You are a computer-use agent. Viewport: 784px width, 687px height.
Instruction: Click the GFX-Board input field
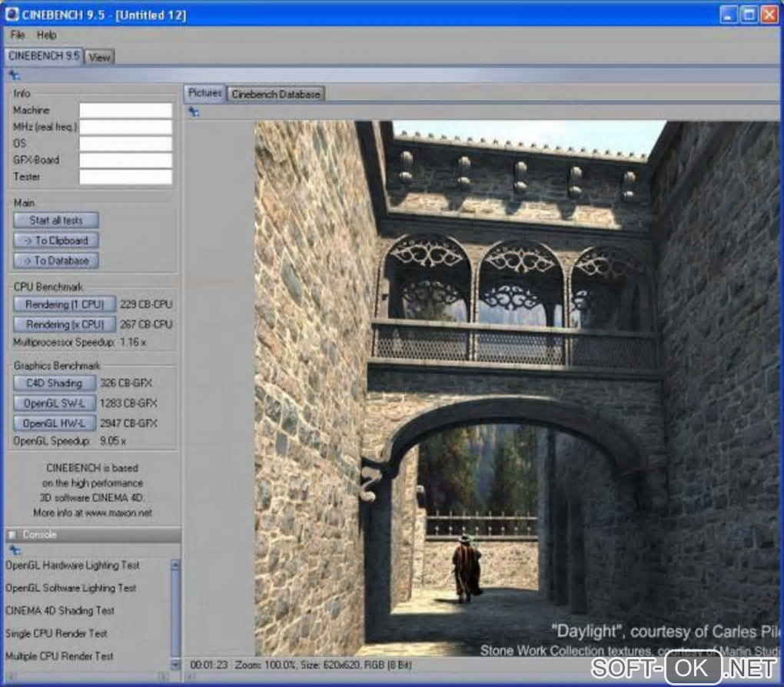click(125, 160)
